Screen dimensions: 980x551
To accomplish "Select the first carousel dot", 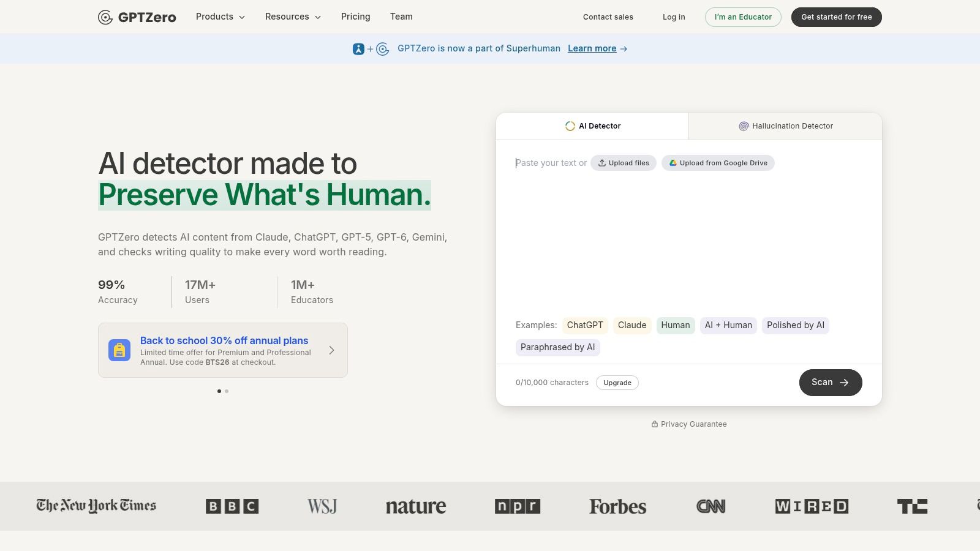I will (219, 391).
